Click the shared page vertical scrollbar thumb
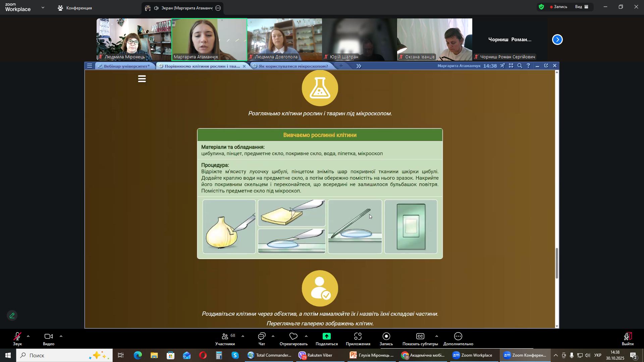644x362 pixels. click(557, 263)
